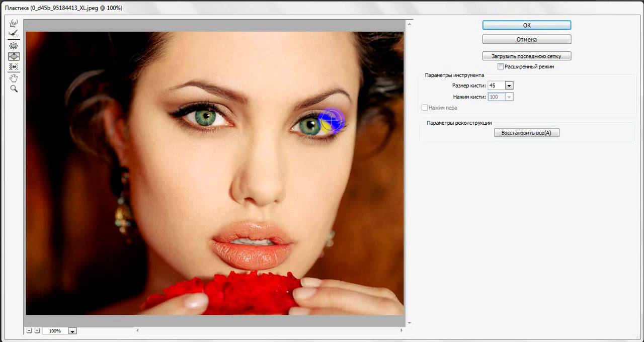Select the Reconstruct tool
Viewport: 644px width, 342px height.
pos(14,34)
